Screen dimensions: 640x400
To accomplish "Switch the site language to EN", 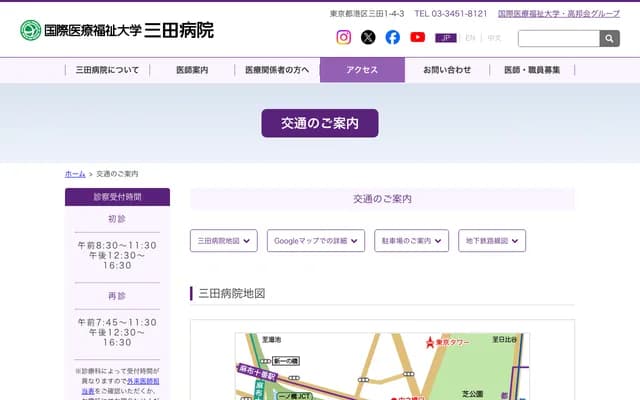I will tap(470, 38).
